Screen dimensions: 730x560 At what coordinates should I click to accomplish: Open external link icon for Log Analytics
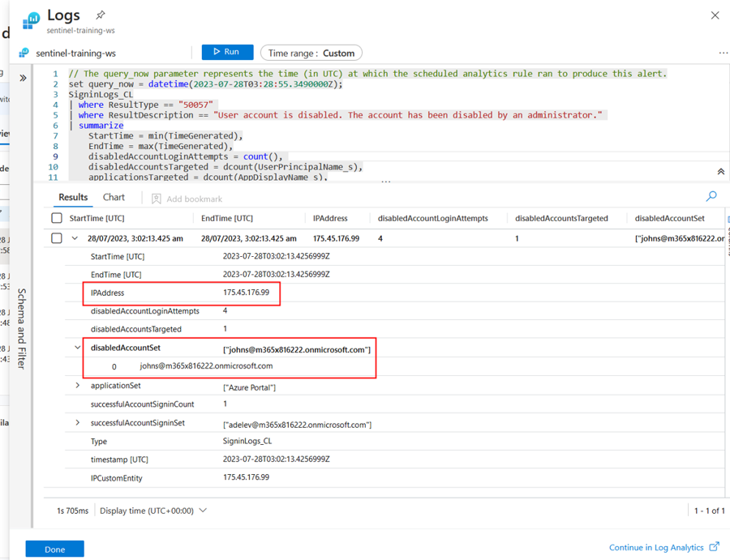[x=714, y=547]
